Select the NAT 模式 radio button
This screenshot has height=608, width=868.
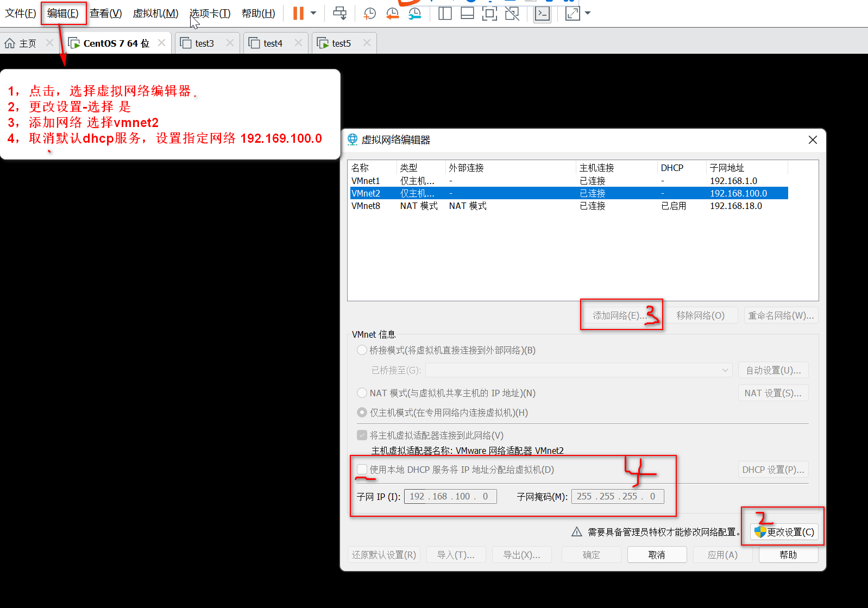click(x=362, y=392)
